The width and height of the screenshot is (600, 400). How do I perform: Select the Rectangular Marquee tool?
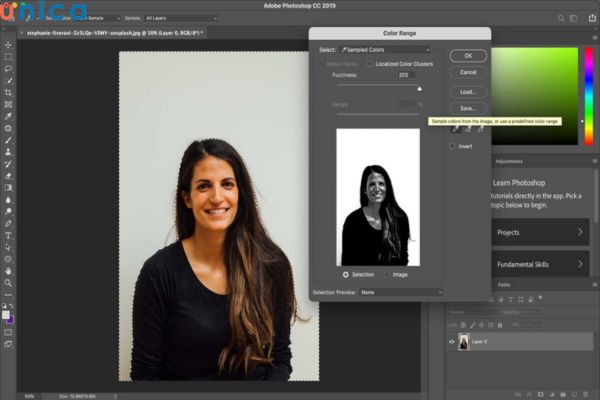(x=8, y=57)
